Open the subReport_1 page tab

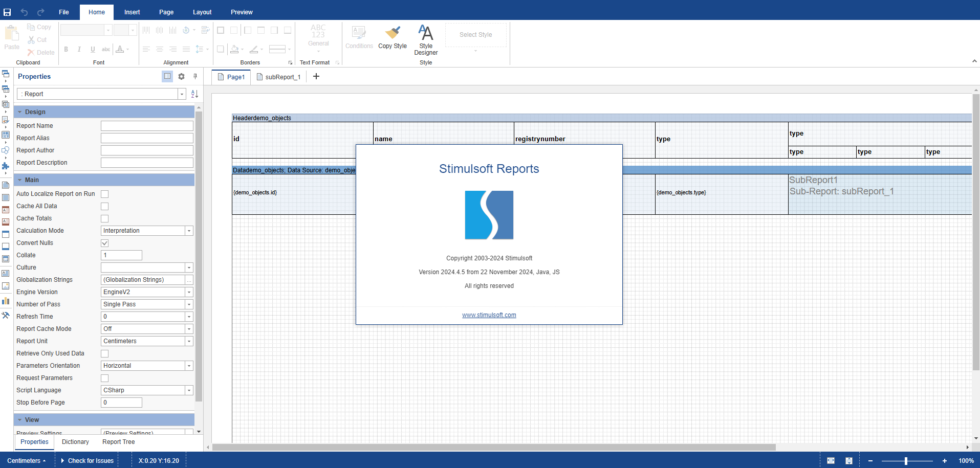pos(279,77)
